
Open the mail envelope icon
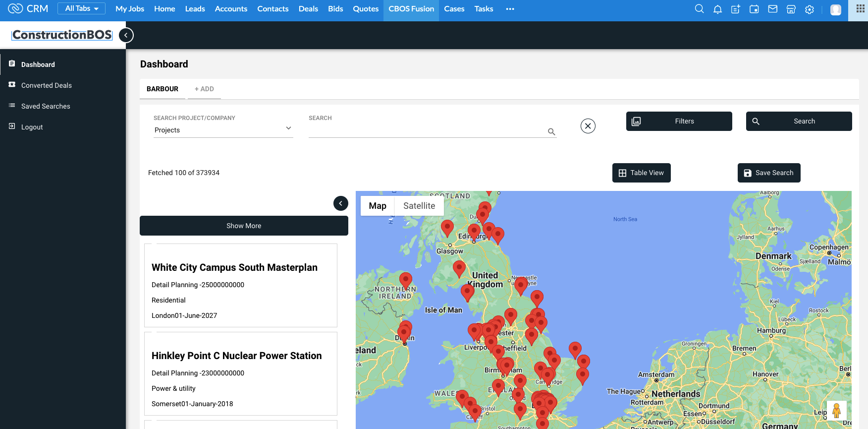pyautogui.click(x=772, y=9)
